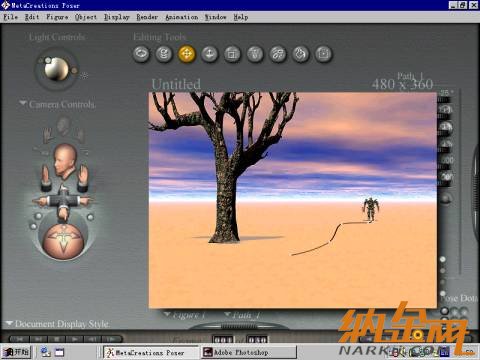Click the play button in animation controls

pyautogui.click(x=76, y=339)
